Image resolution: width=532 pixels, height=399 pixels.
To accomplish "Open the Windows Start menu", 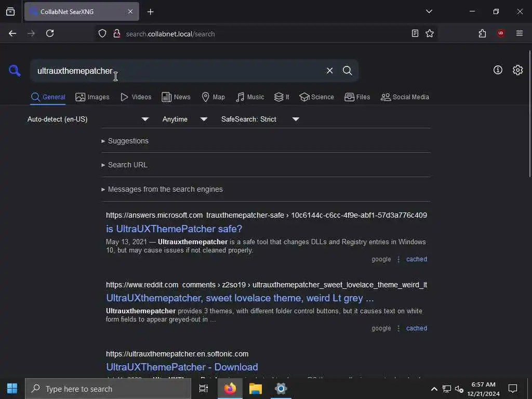I will pyautogui.click(x=12, y=389).
